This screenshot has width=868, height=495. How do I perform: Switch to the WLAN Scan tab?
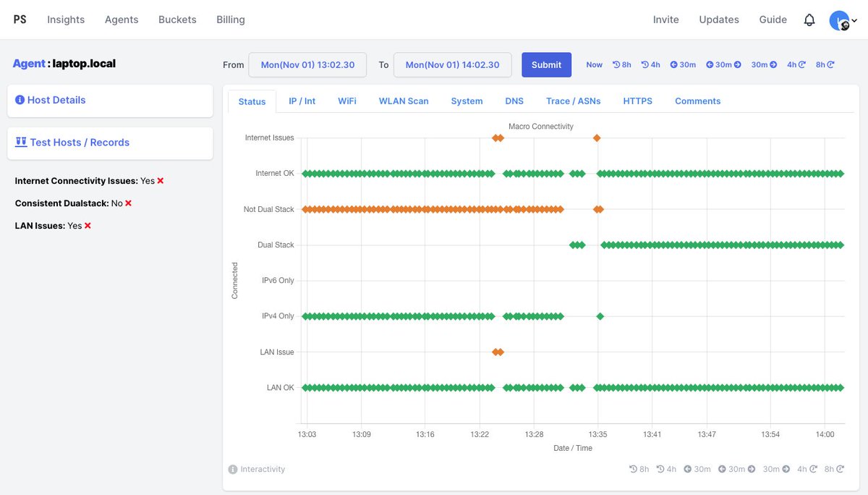403,101
